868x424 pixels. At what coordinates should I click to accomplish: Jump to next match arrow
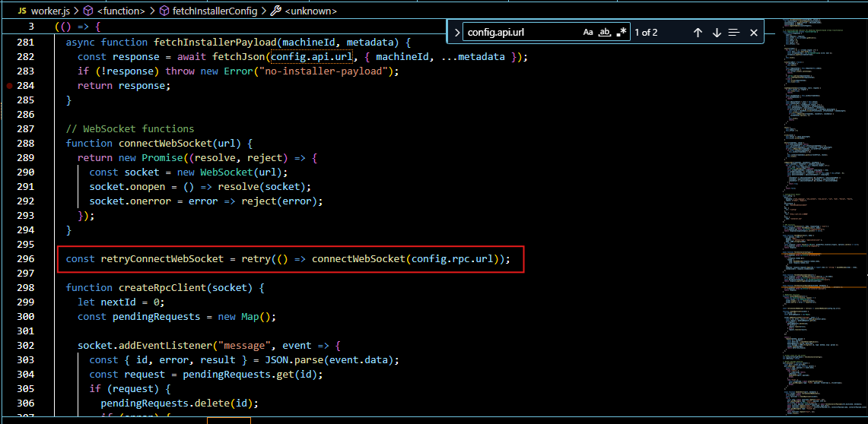click(x=716, y=33)
